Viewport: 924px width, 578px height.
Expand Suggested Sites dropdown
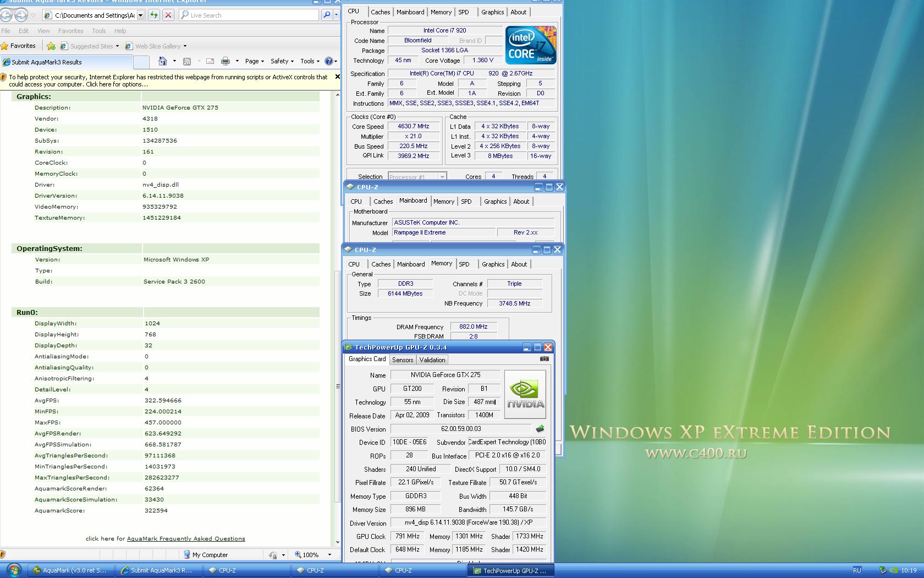[117, 46]
